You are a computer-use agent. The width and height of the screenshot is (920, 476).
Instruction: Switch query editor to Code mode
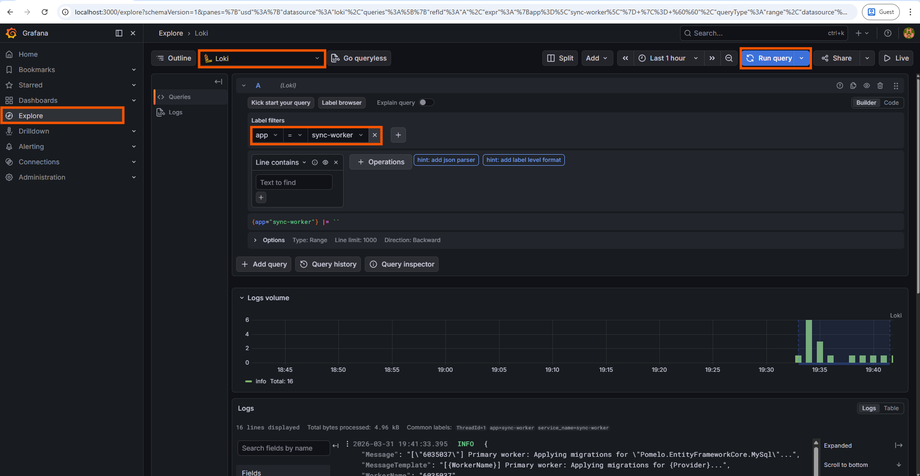click(x=890, y=103)
